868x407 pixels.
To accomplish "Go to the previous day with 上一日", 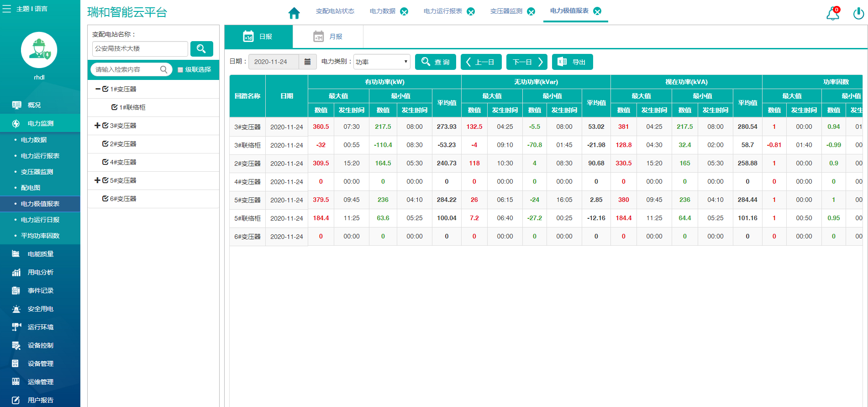I will tap(481, 62).
